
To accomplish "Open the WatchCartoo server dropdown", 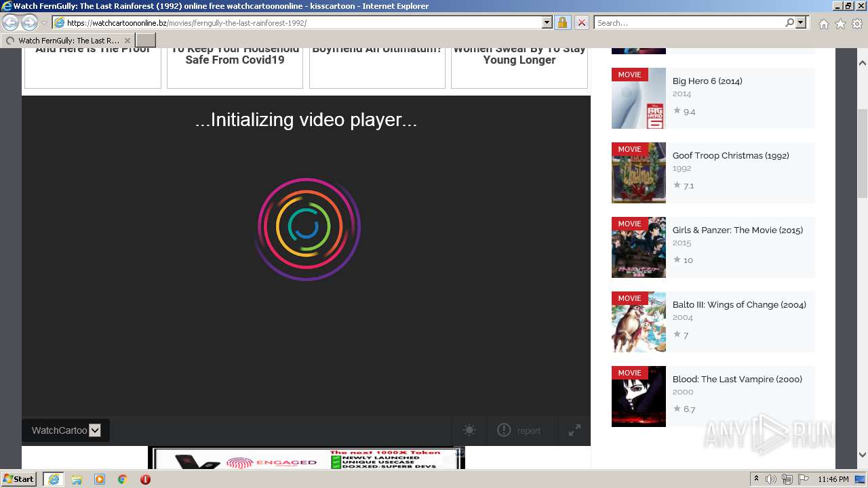I will tap(66, 430).
